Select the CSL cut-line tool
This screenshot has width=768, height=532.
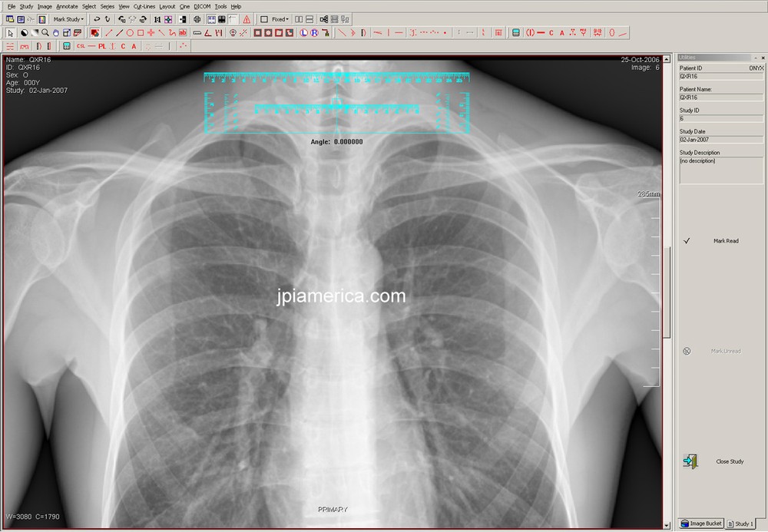coord(81,46)
